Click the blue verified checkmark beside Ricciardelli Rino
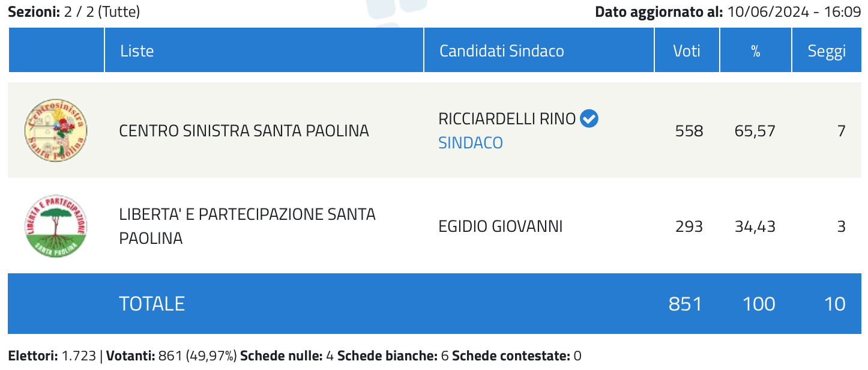 589,119
